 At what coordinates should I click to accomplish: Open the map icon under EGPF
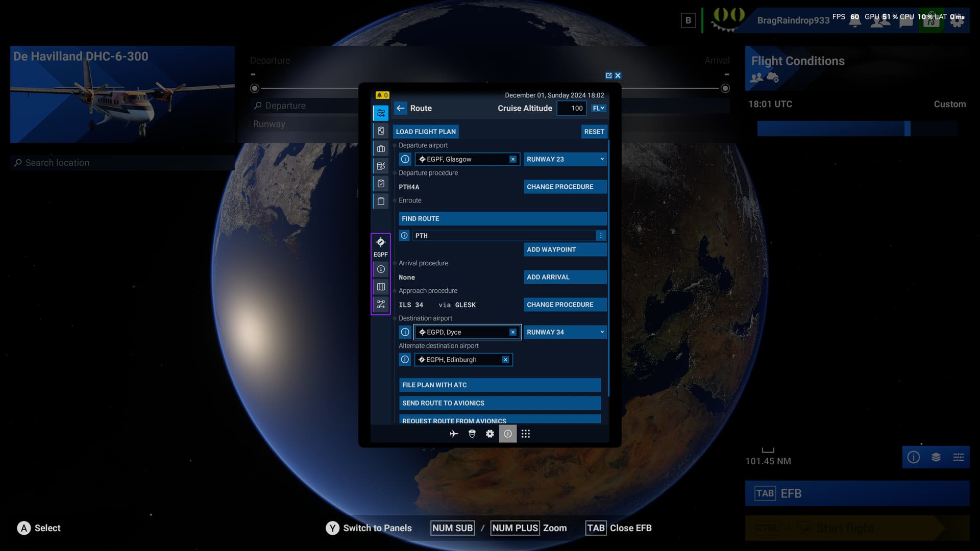coord(381,287)
